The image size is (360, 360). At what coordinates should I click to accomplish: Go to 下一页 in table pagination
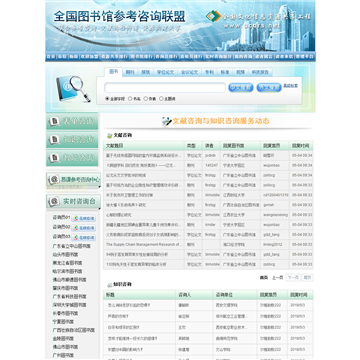pyautogui.click(x=293, y=278)
